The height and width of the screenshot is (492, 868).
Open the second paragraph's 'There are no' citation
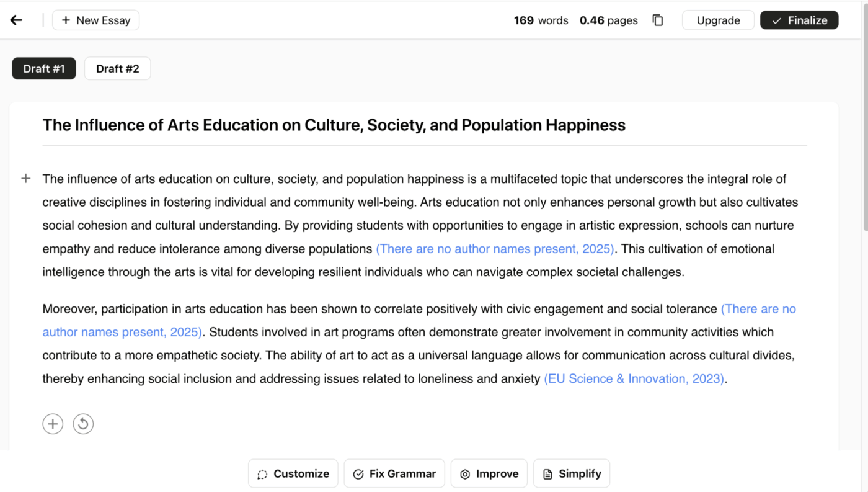point(758,309)
